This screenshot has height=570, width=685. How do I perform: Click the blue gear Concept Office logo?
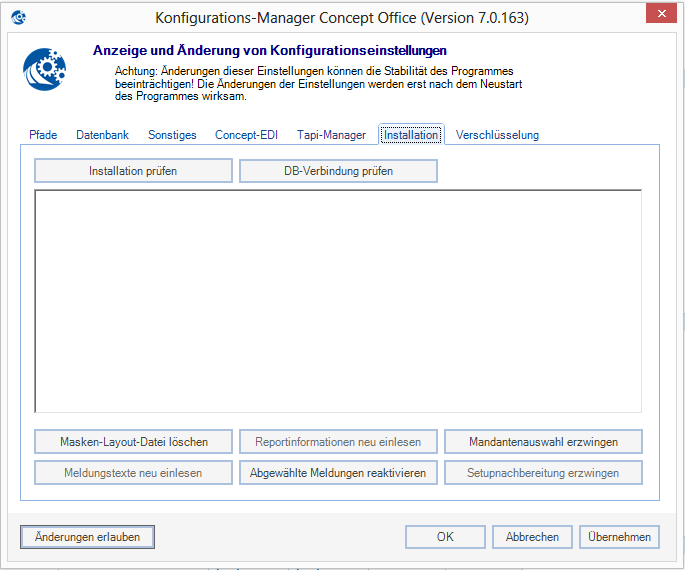[44, 70]
